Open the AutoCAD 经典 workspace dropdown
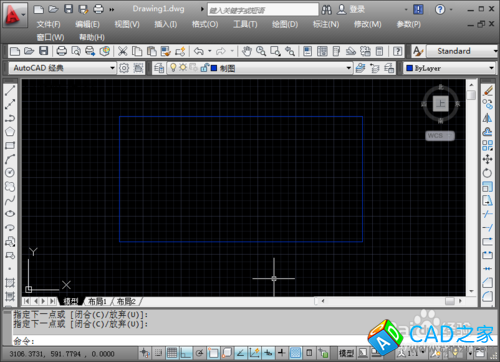Image resolution: width=500 pixels, height=362 pixels. tap(62, 68)
